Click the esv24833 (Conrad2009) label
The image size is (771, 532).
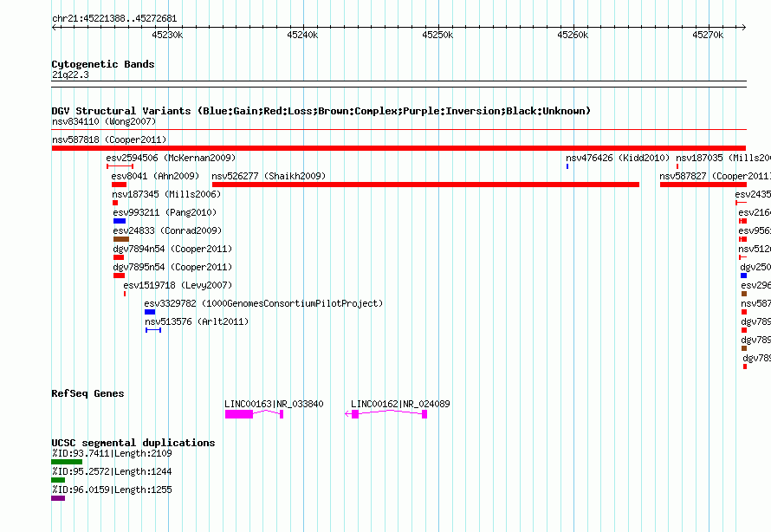click(167, 230)
